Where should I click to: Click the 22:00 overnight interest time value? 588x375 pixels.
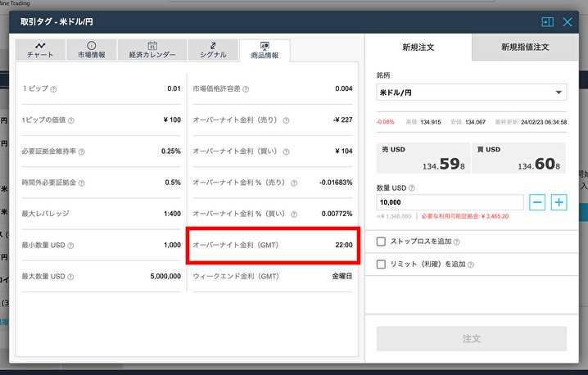pos(344,245)
